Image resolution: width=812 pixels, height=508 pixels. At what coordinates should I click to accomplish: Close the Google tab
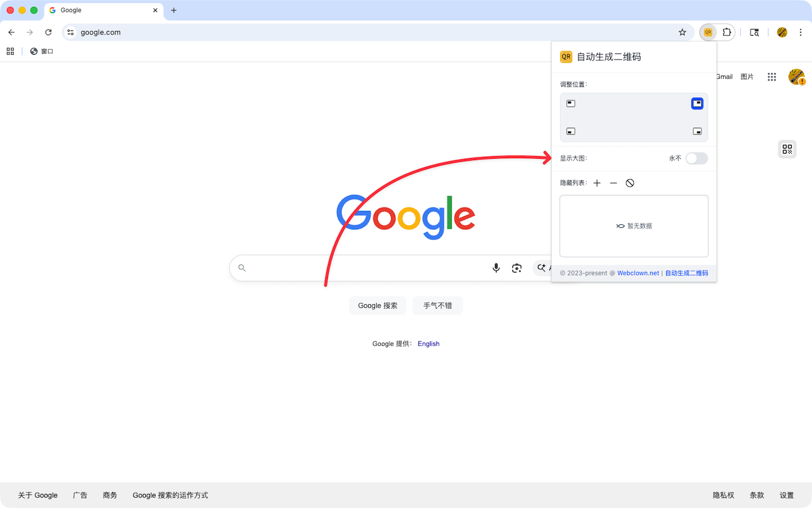tap(155, 10)
